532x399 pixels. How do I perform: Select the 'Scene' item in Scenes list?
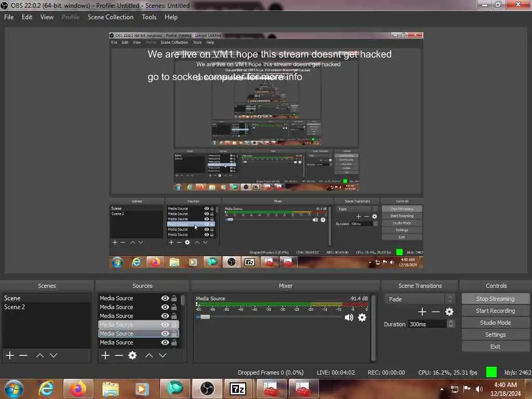coord(46,298)
